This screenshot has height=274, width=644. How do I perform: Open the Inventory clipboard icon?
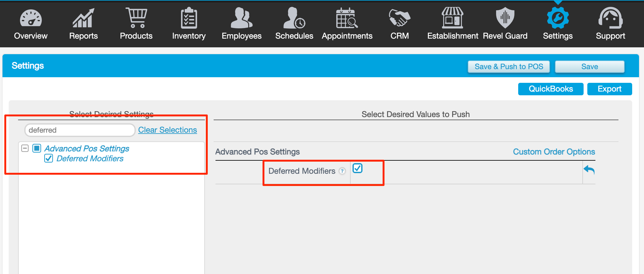tap(189, 18)
